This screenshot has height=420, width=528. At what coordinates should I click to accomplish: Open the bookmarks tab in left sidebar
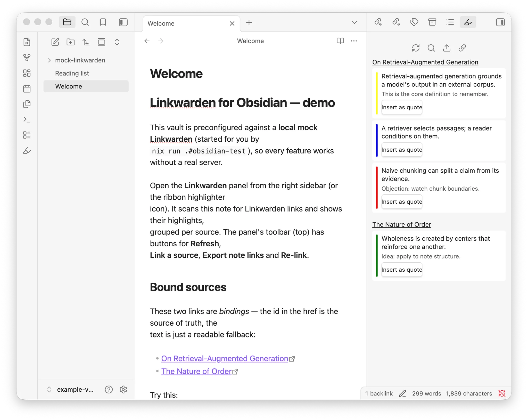[103, 22]
